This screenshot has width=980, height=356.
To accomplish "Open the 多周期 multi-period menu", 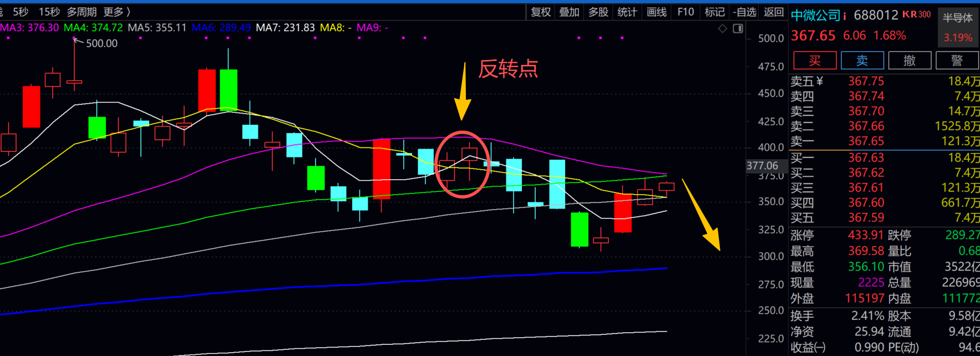I will 82,12.
